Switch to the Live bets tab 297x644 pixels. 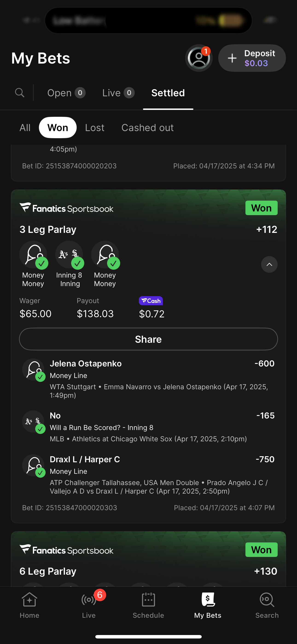(118, 93)
